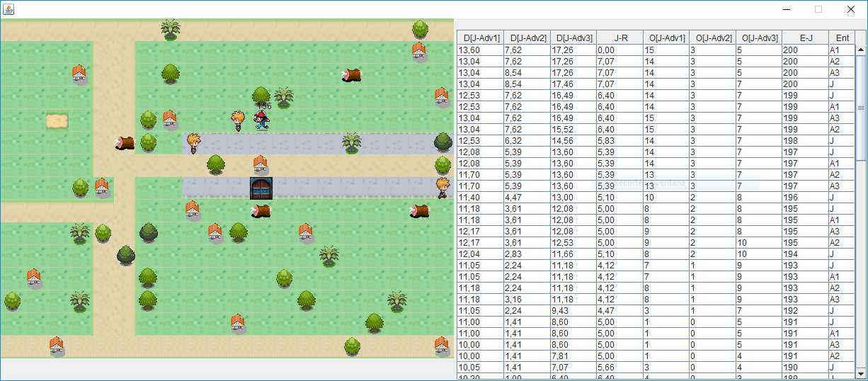The image size is (868, 381).
Task: Click the orange-haired adversary standing beside the player
Action: click(x=238, y=120)
